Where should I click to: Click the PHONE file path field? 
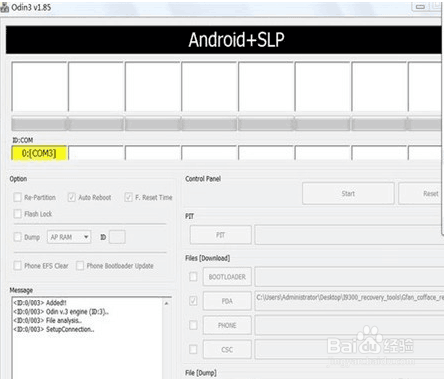pyautogui.click(x=349, y=325)
